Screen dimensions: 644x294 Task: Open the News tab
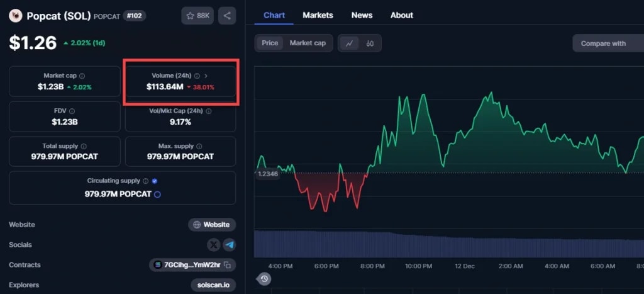click(x=362, y=15)
